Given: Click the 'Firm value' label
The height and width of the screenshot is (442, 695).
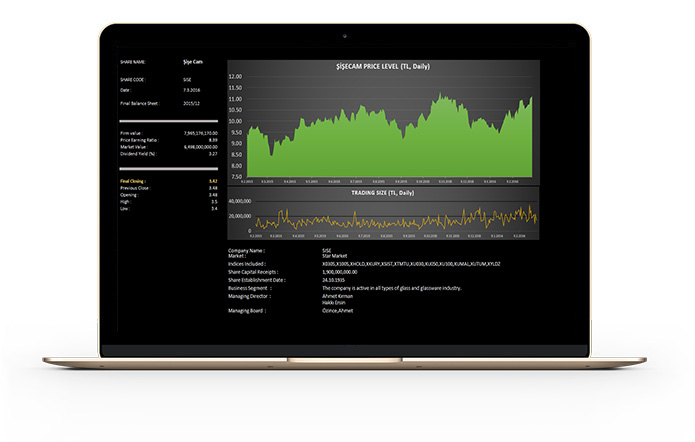Looking at the screenshot, I should point(131,133).
